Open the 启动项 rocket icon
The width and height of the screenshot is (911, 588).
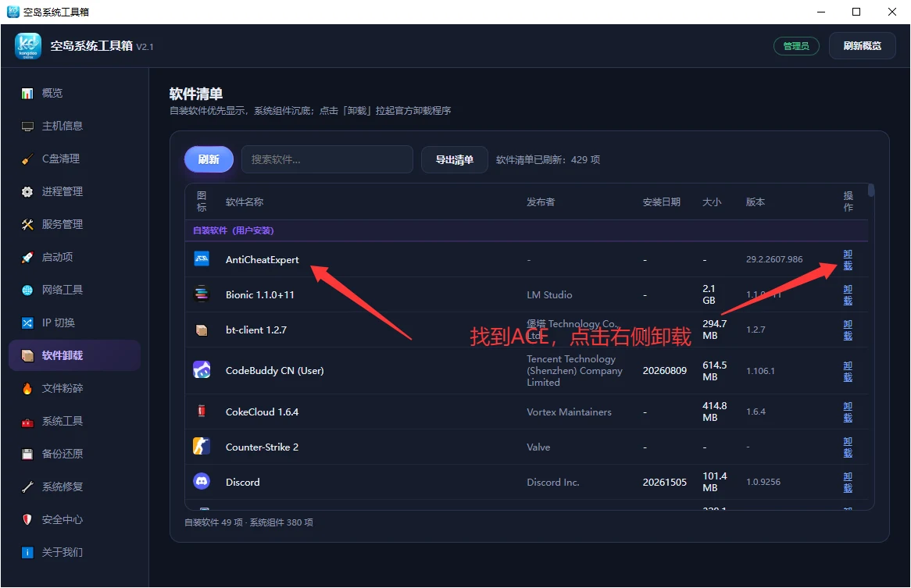coord(27,257)
